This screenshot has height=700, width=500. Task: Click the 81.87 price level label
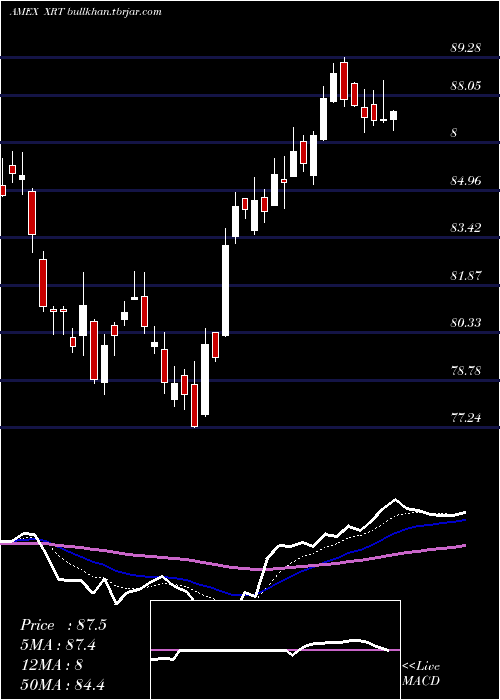466,275
